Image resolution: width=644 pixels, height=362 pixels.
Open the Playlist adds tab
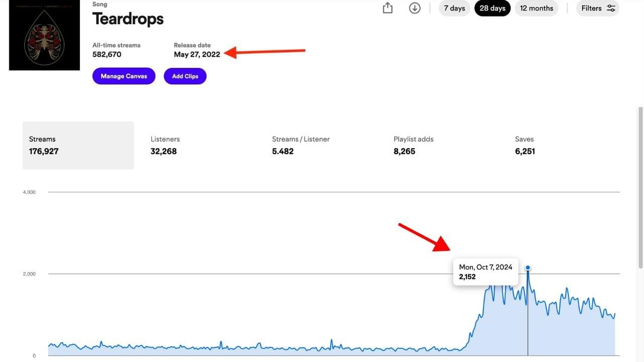click(x=443, y=145)
